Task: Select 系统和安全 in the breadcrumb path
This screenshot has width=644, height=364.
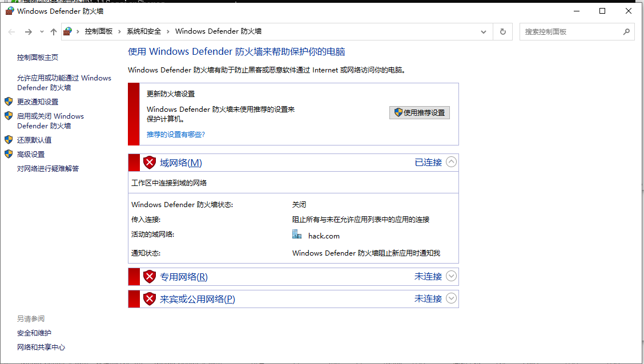Action: pos(144,32)
